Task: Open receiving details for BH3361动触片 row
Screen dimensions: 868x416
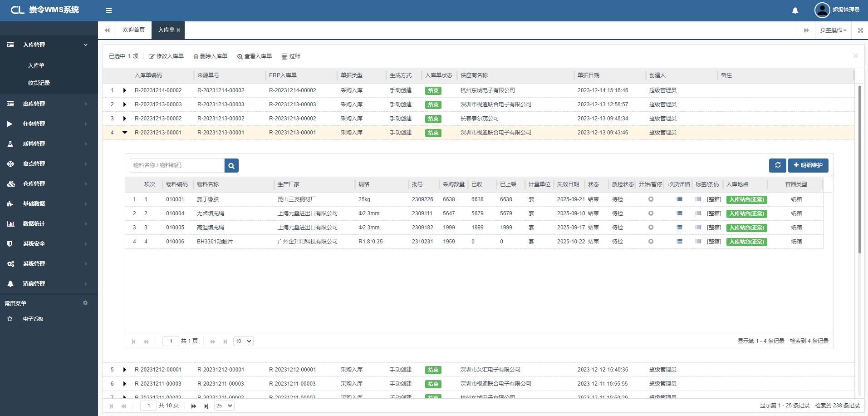Action: (x=679, y=242)
